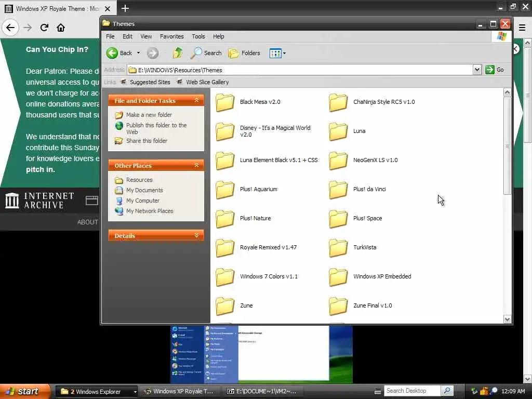Image resolution: width=532 pixels, height=399 pixels.
Task: Open My Computer in Other Places
Action: (137, 201)
